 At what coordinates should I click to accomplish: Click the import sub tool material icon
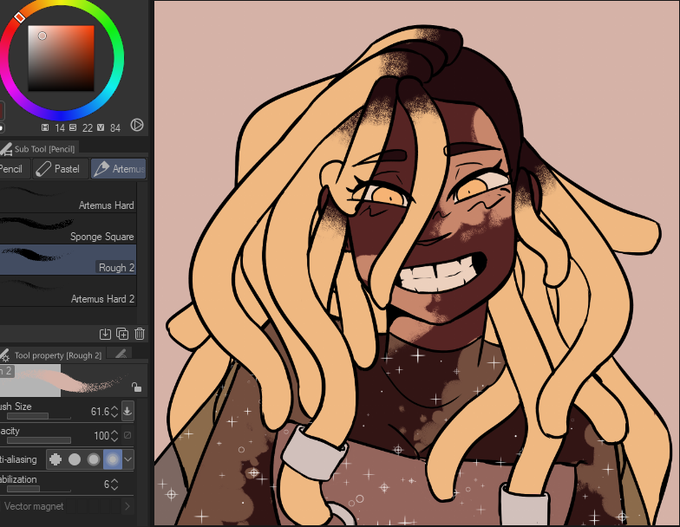pos(105,334)
